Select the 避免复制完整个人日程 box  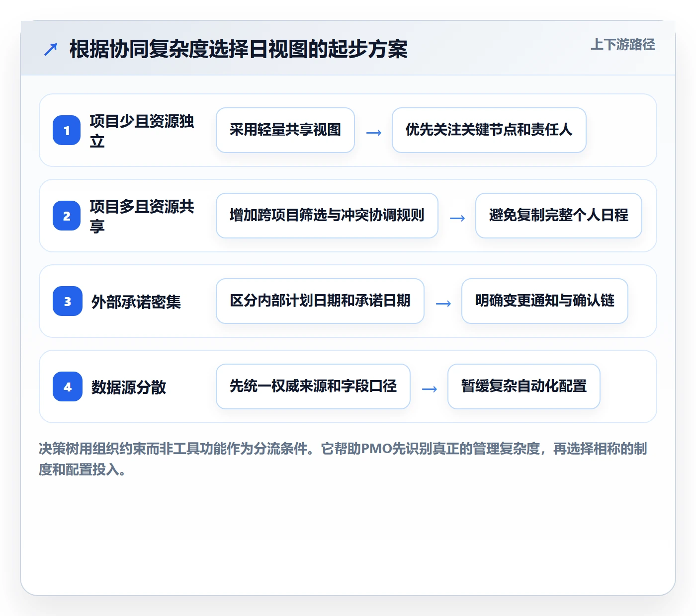(x=559, y=216)
